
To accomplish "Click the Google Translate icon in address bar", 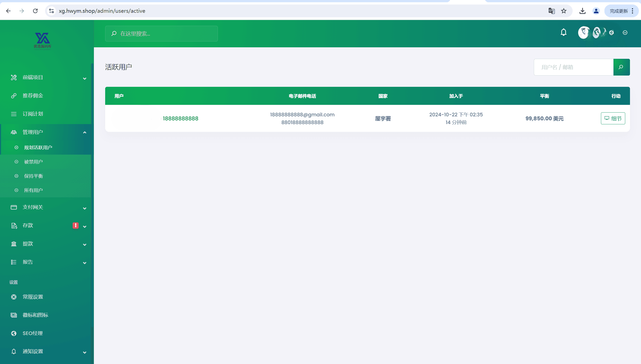I will click(551, 11).
